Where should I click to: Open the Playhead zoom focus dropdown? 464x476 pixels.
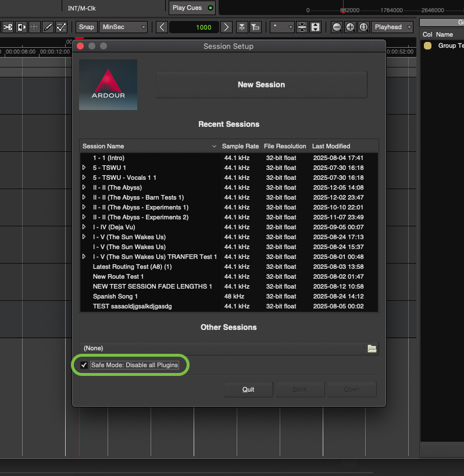click(392, 27)
